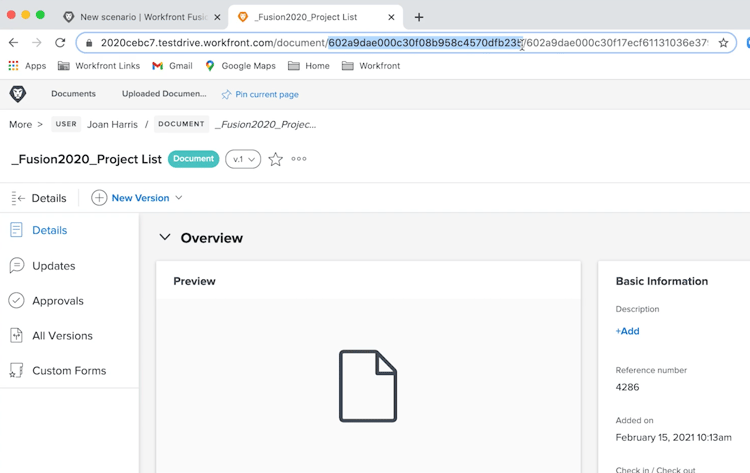
Task: Go back with the browser back arrow
Action: click(13, 43)
